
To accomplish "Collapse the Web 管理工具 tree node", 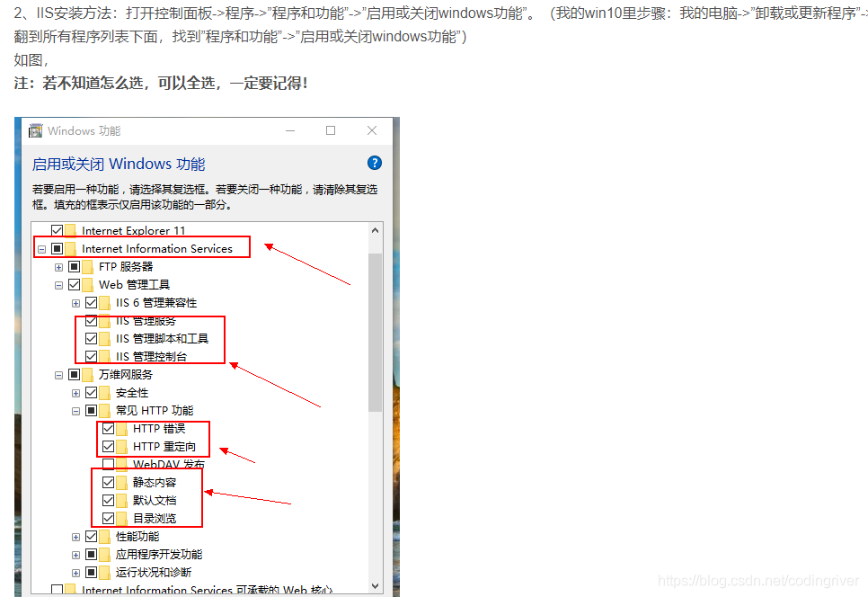I will [x=59, y=284].
